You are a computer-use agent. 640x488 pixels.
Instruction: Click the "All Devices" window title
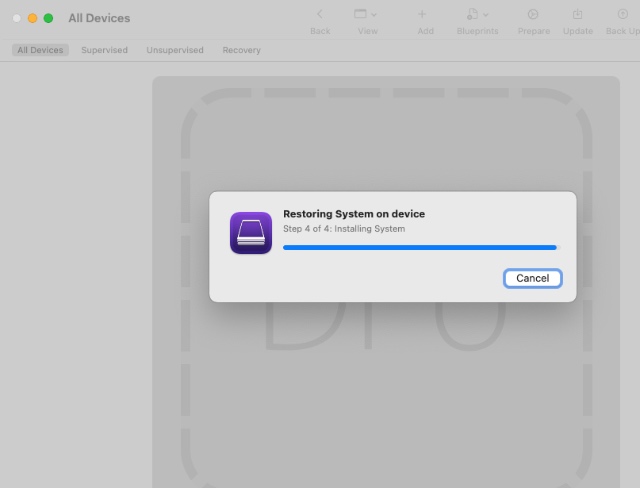[99, 18]
